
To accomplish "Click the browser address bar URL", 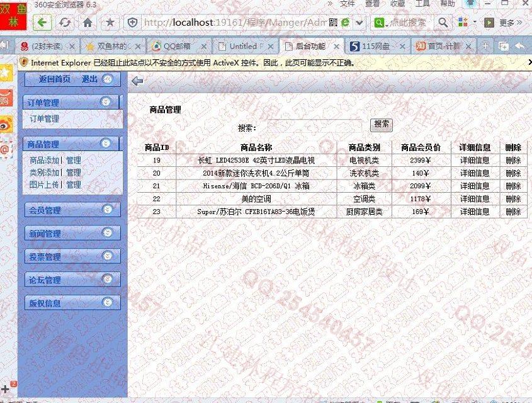I will coord(235,23).
